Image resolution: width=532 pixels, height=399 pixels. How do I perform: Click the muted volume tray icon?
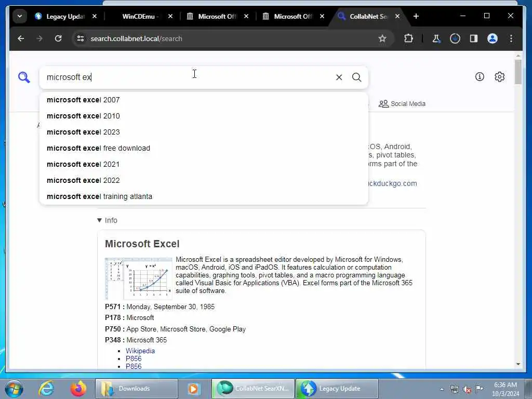467,390
